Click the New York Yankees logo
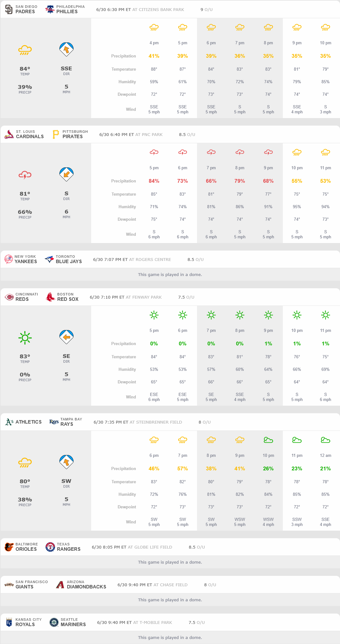340x644 pixels. (x=8, y=259)
